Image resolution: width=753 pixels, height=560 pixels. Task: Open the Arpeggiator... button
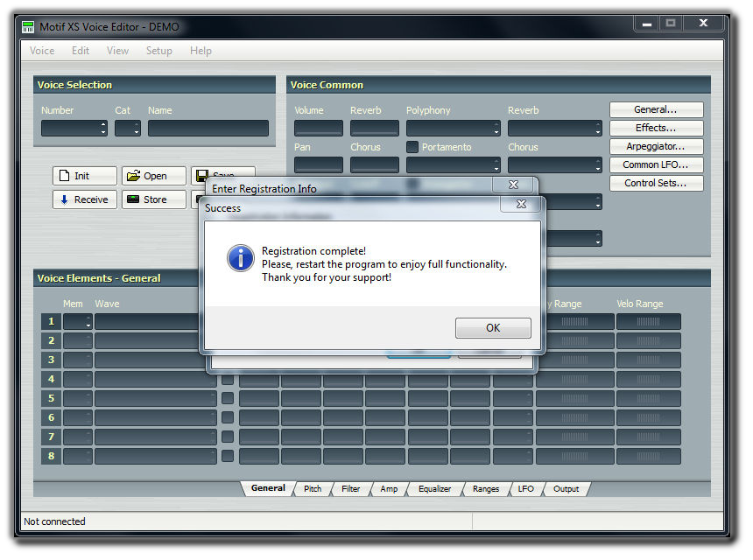click(x=657, y=146)
